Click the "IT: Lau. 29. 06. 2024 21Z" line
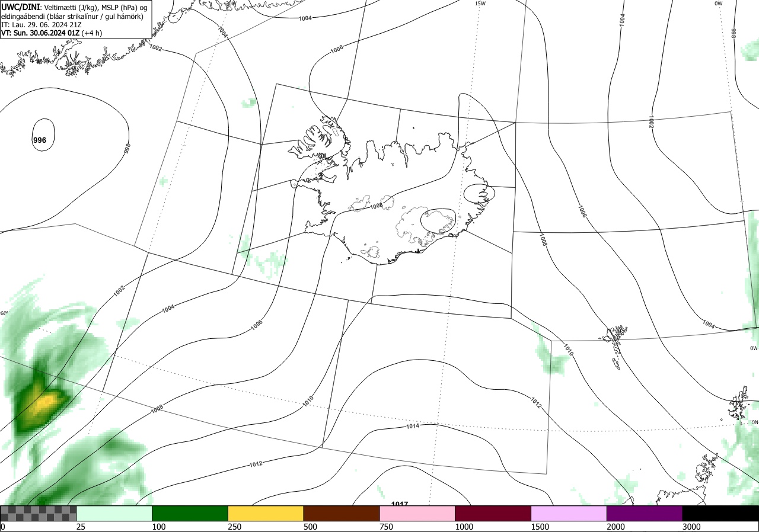759x532 pixels. (41, 25)
